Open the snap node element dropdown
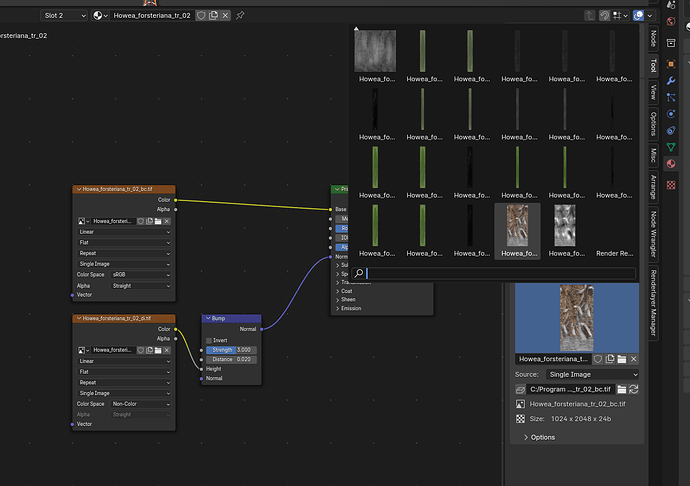This screenshot has height=486, width=690. click(x=620, y=15)
